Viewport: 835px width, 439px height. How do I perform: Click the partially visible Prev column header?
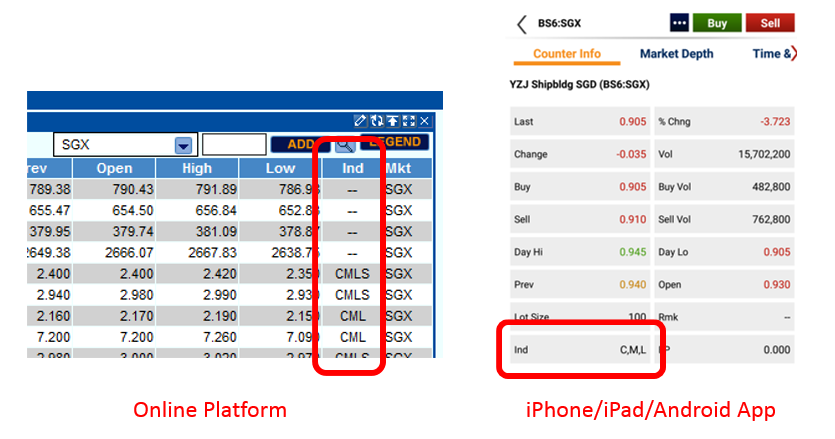coord(49,168)
